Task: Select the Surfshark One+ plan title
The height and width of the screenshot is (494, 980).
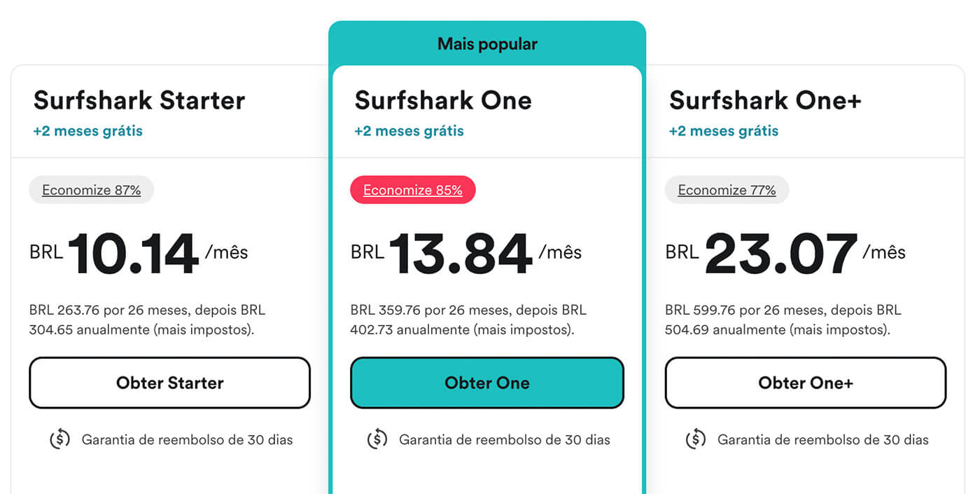Action: point(765,100)
